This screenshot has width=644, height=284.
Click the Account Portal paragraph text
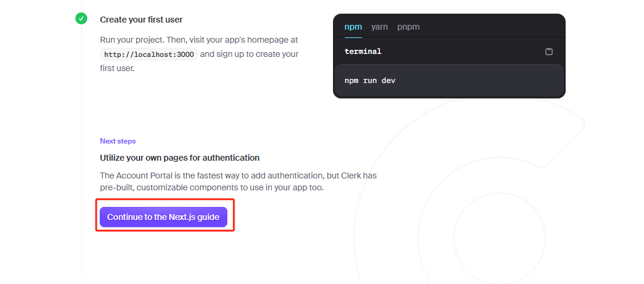coord(238,182)
